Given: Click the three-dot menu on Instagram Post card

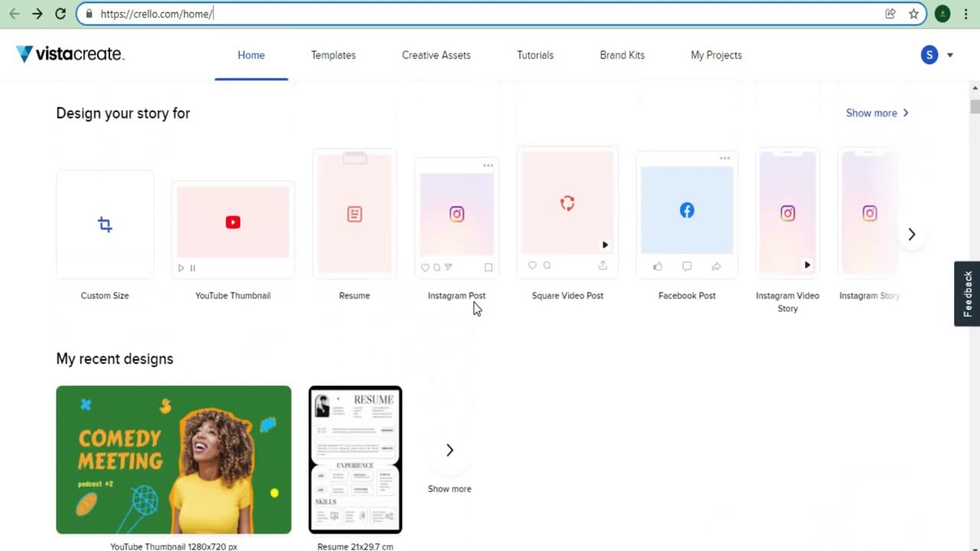Looking at the screenshot, I should (488, 165).
